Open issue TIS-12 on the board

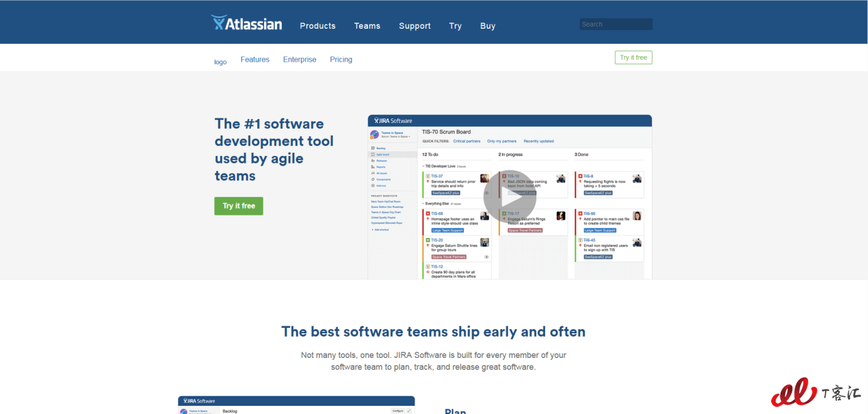point(436,266)
